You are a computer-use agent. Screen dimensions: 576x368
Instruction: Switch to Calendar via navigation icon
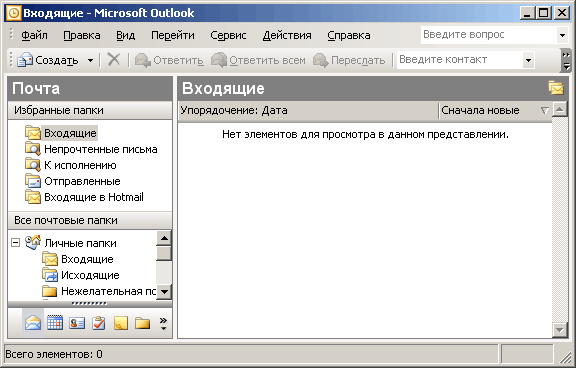point(55,323)
